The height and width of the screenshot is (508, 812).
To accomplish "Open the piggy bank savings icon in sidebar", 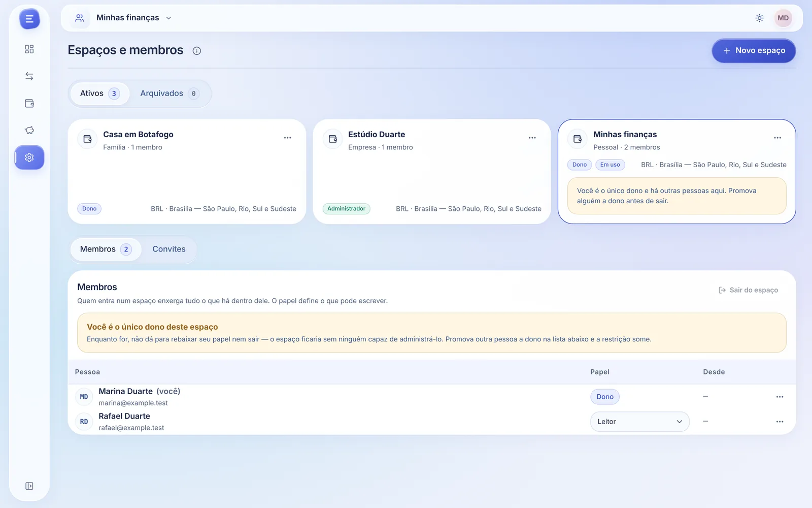I will click(29, 131).
